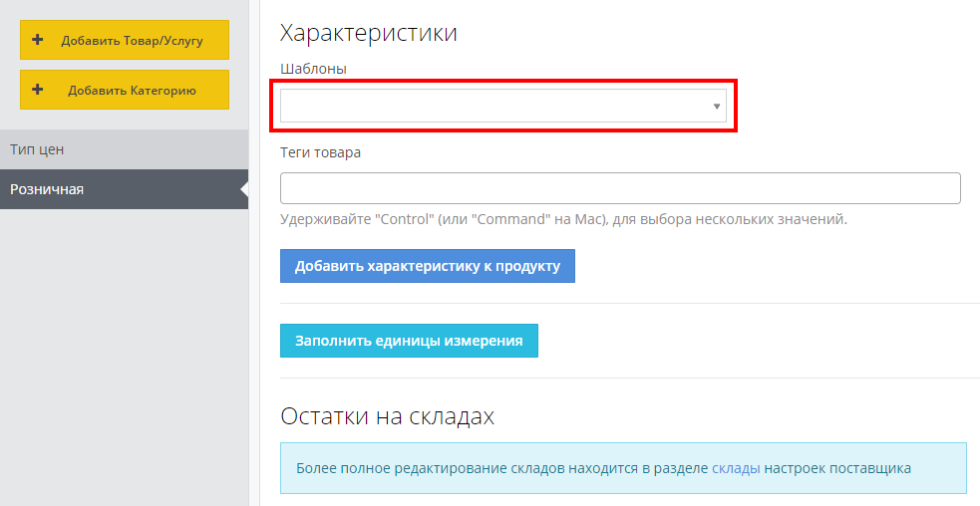Focus the Теги товара input field
Image resolution: width=980 pixels, height=506 pixels.
pos(619,188)
